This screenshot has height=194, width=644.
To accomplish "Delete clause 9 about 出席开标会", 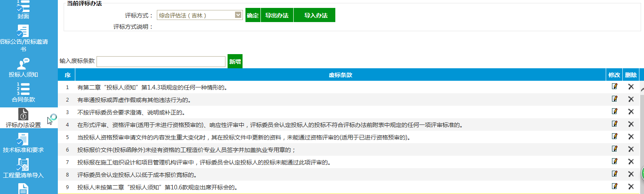I will pos(631,187).
